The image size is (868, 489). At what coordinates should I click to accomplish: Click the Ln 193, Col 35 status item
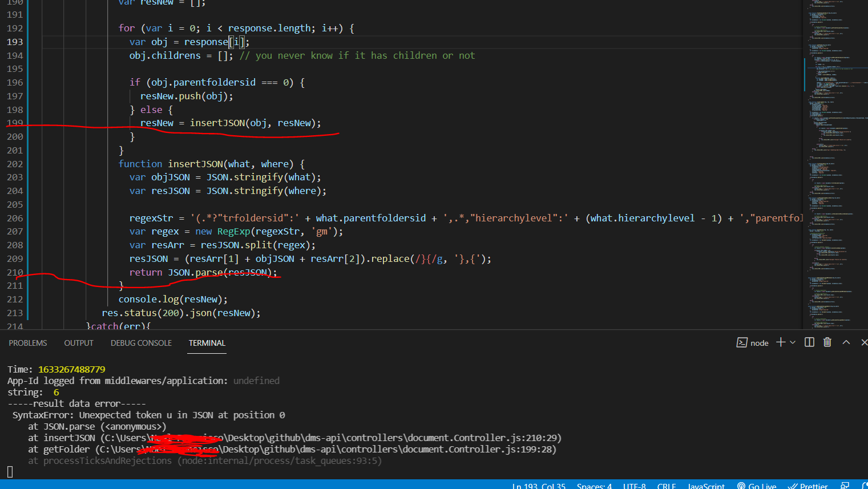tap(539, 486)
